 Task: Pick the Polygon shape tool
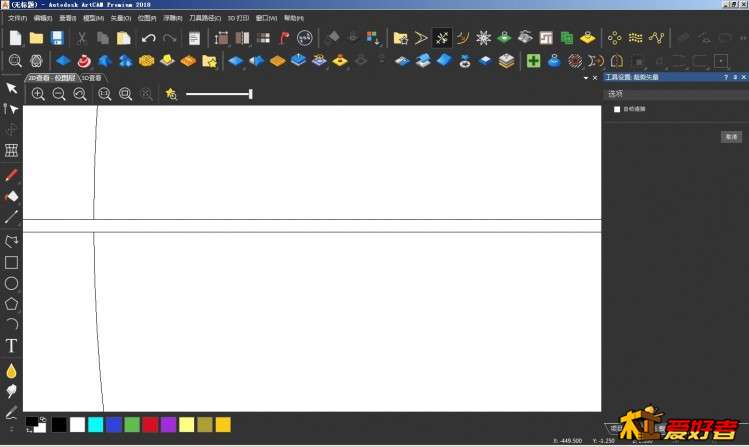coord(11,304)
